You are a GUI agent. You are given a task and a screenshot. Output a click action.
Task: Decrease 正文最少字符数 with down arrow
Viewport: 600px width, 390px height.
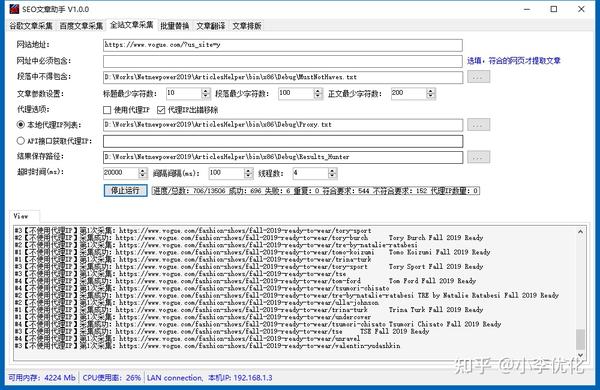point(431,96)
